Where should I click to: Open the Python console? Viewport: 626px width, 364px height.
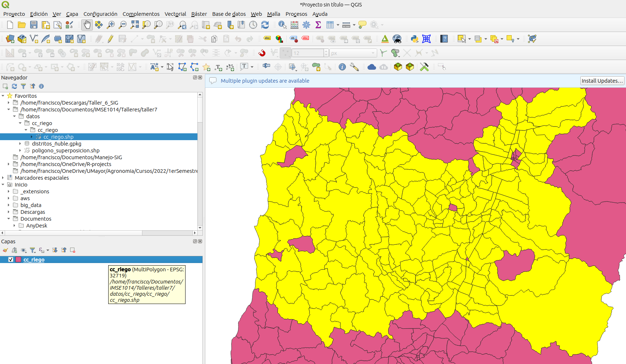point(414,39)
